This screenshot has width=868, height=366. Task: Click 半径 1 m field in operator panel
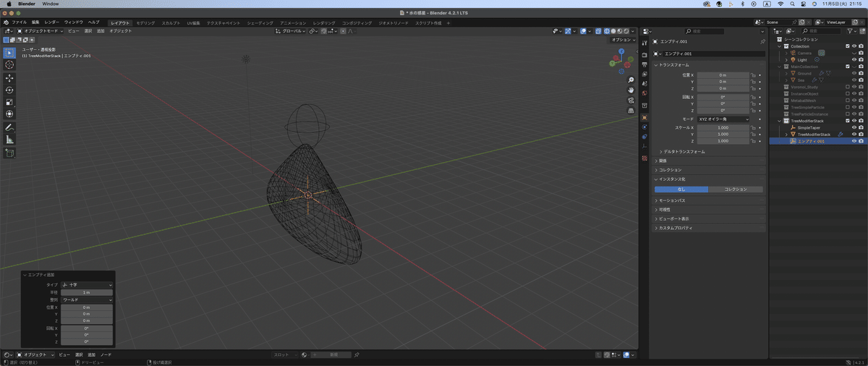87,292
